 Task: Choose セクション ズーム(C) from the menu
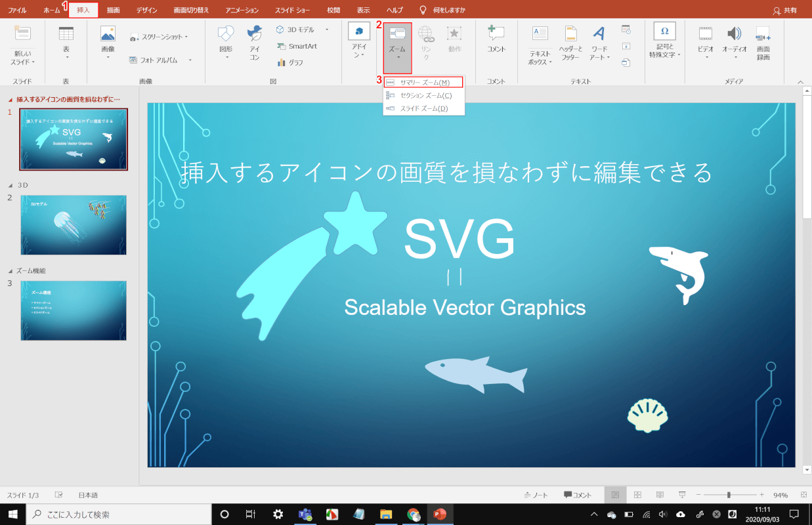coord(424,95)
